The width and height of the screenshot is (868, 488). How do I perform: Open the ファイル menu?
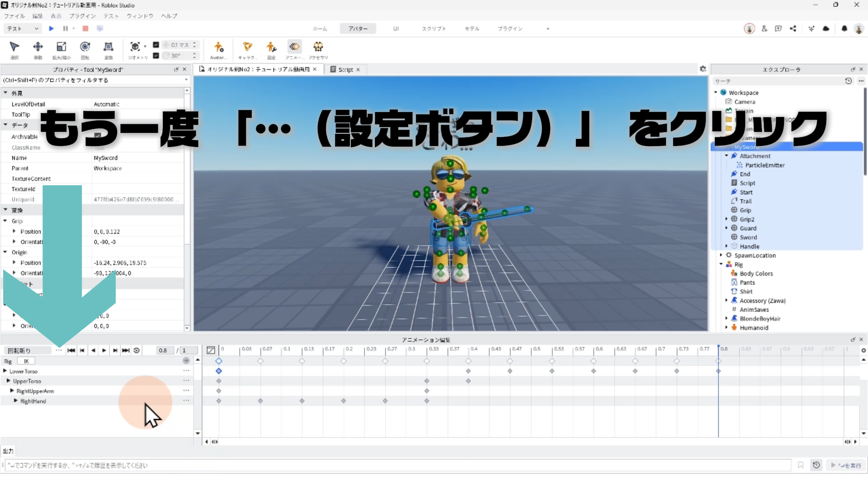pyautogui.click(x=14, y=16)
